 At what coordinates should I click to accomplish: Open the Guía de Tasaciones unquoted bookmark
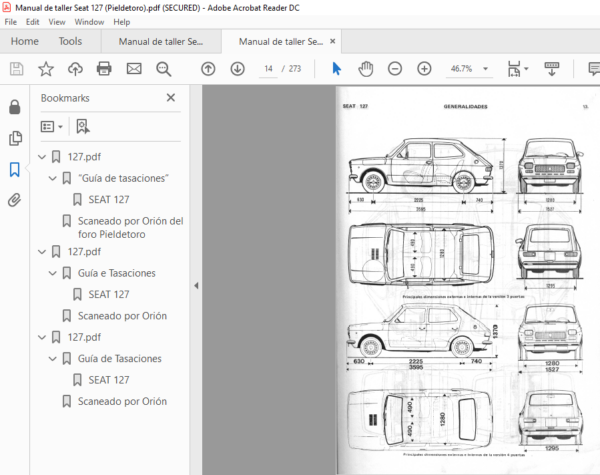(120, 359)
